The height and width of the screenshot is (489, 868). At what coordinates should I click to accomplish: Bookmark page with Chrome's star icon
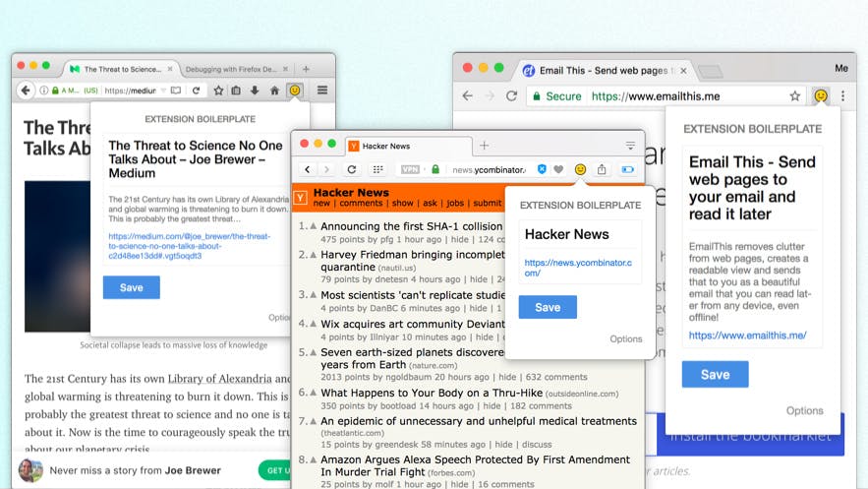point(795,95)
